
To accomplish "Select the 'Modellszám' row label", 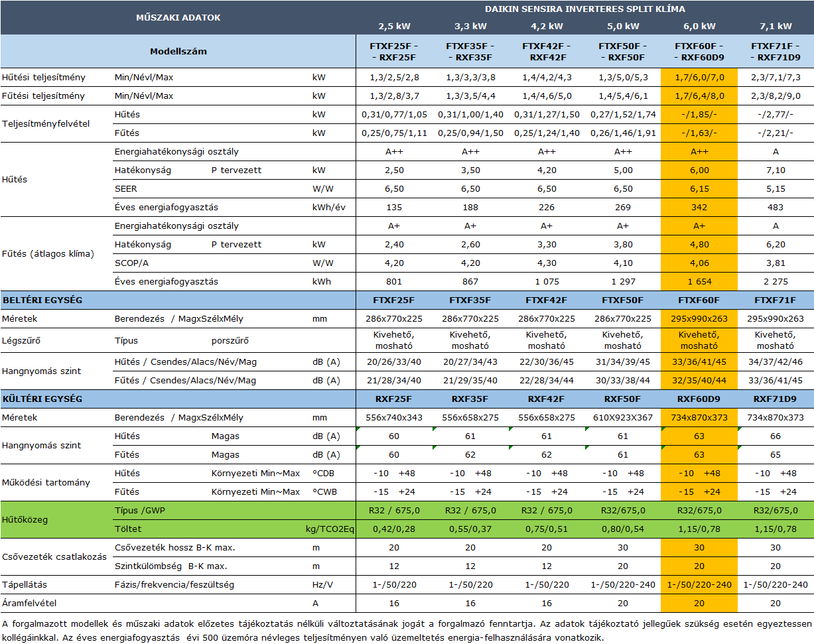I will point(178,51).
